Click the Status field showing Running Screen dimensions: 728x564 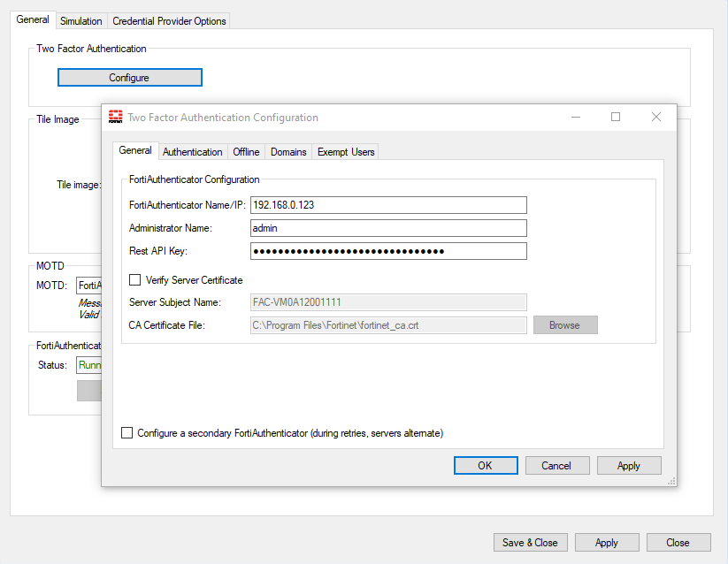click(x=89, y=365)
